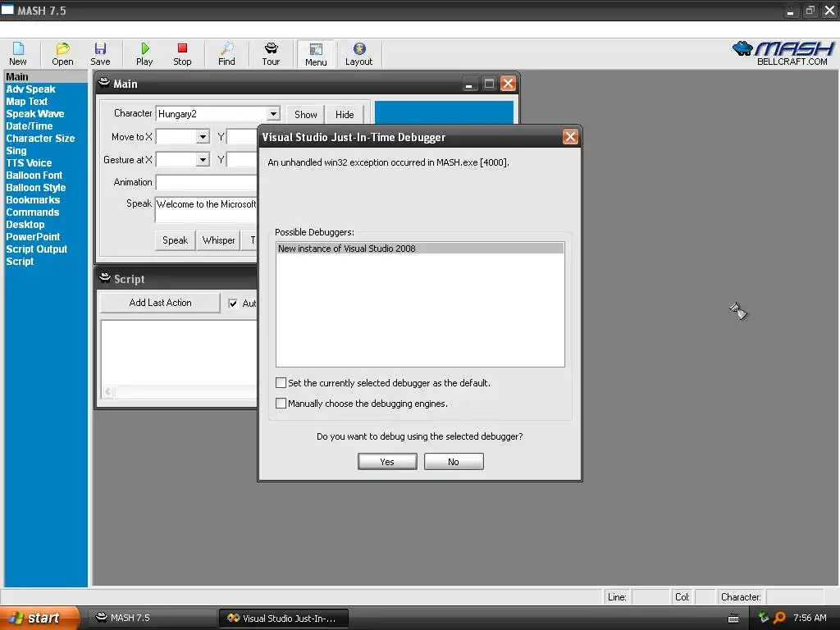Minimize the Main inner window
The width and height of the screenshot is (840, 630).
469,84
